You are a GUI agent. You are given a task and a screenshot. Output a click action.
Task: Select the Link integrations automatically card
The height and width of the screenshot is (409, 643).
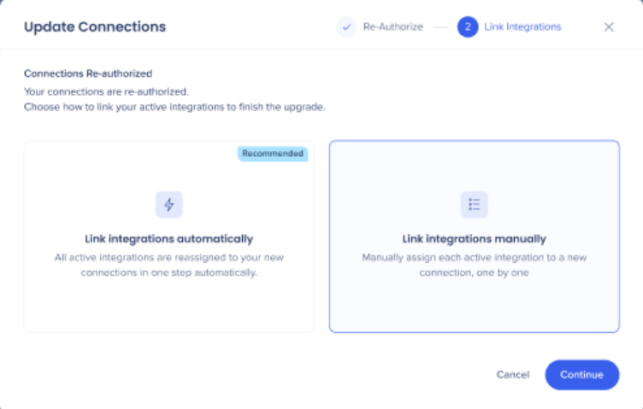169,236
